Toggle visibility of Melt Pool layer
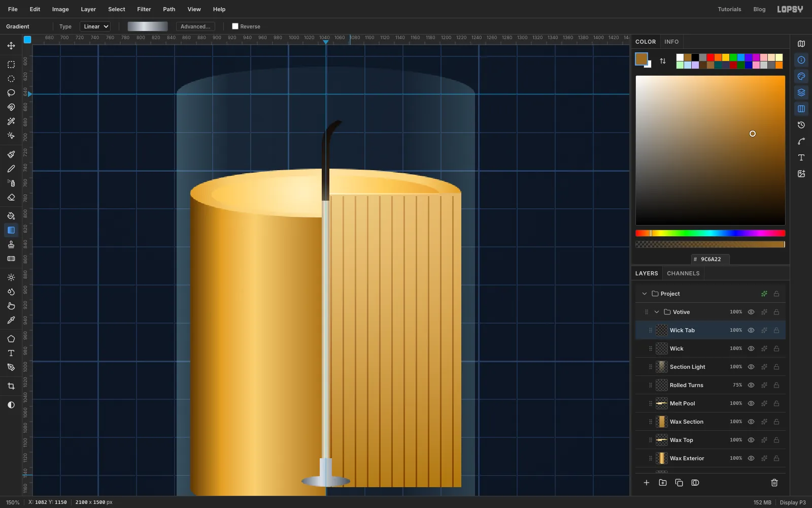The width and height of the screenshot is (812, 508). 751,403
